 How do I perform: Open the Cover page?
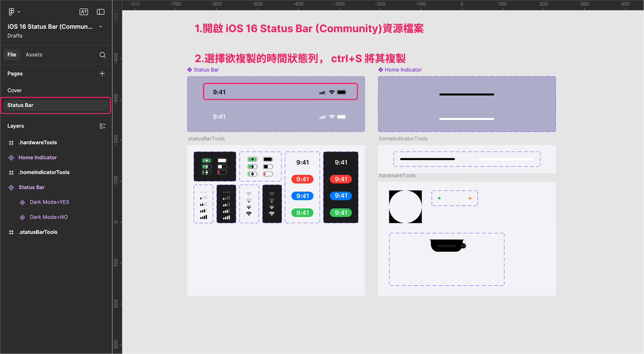[x=15, y=90]
